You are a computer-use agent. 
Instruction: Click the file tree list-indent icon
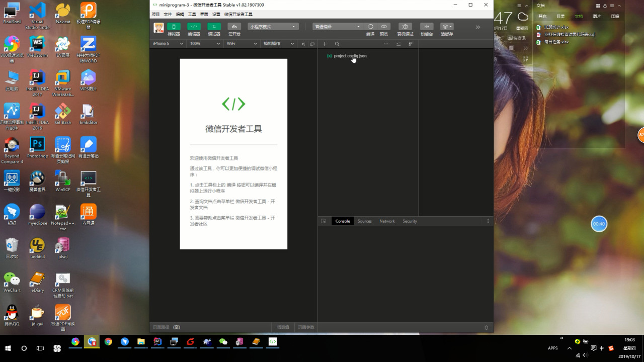click(x=398, y=44)
